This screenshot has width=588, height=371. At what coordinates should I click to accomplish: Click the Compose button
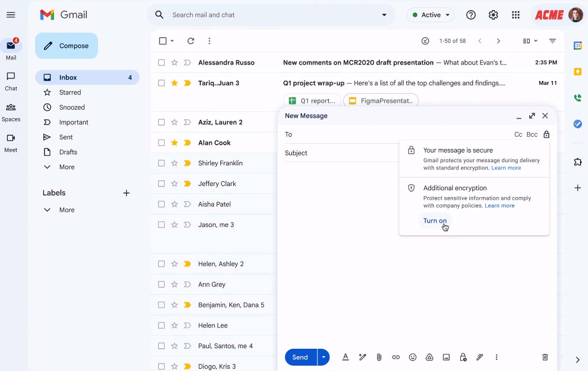(66, 46)
